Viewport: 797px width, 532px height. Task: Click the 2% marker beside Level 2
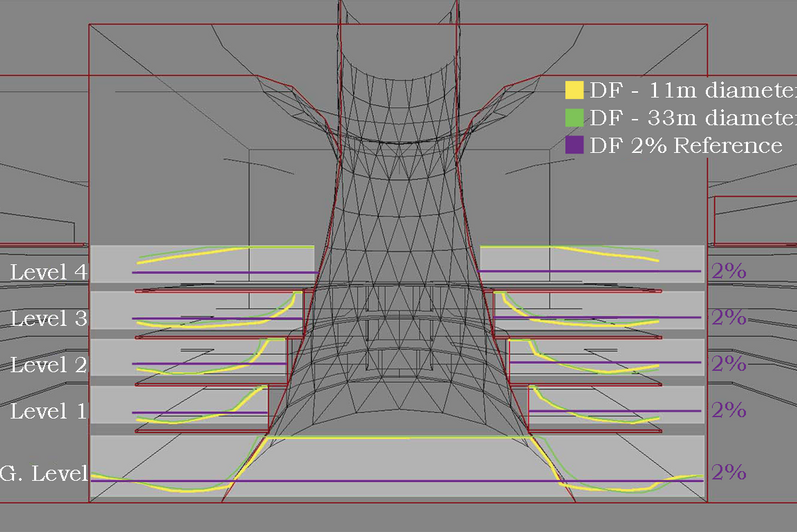coord(729,364)
